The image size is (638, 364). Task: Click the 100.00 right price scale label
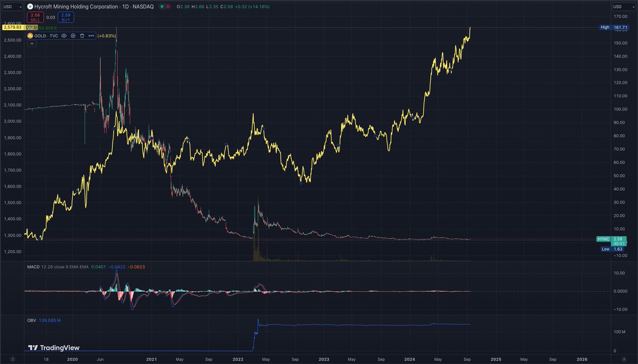620,109
